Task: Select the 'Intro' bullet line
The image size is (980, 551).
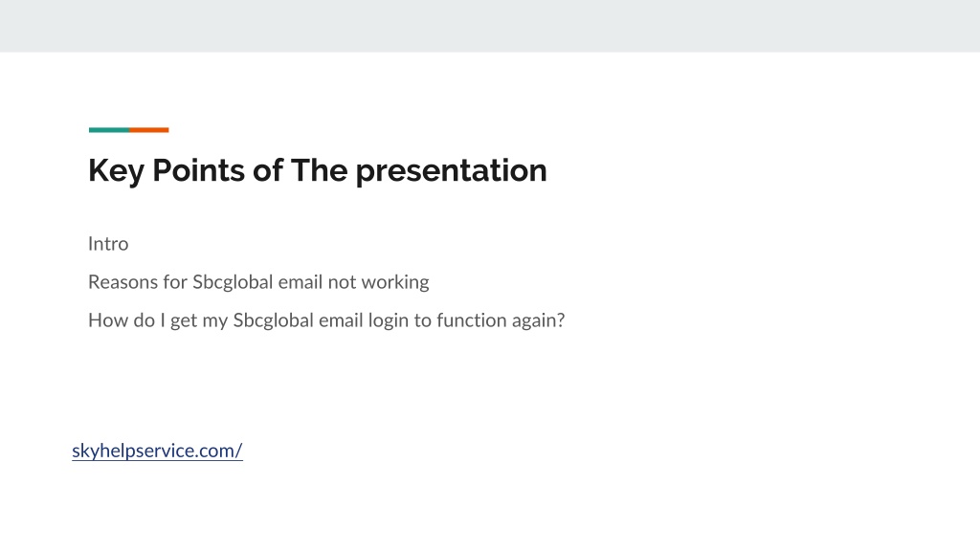Action: pos(108,244)
